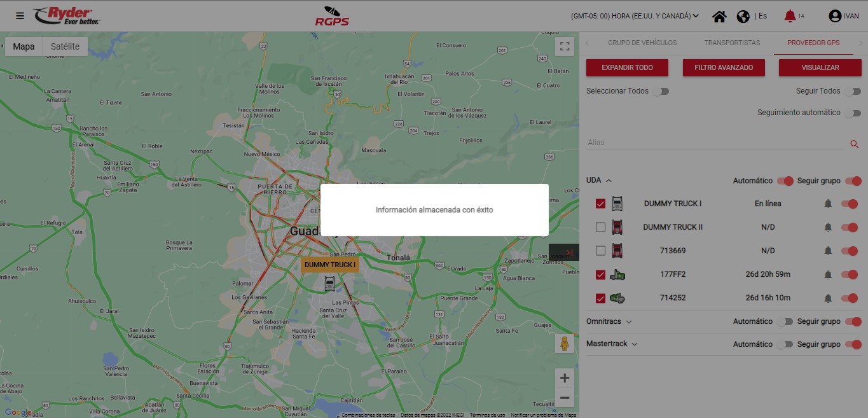The height and width of the screenshot is (418, 868).
Task: Open the hamburger menu icon
Action: coord(20,16)
